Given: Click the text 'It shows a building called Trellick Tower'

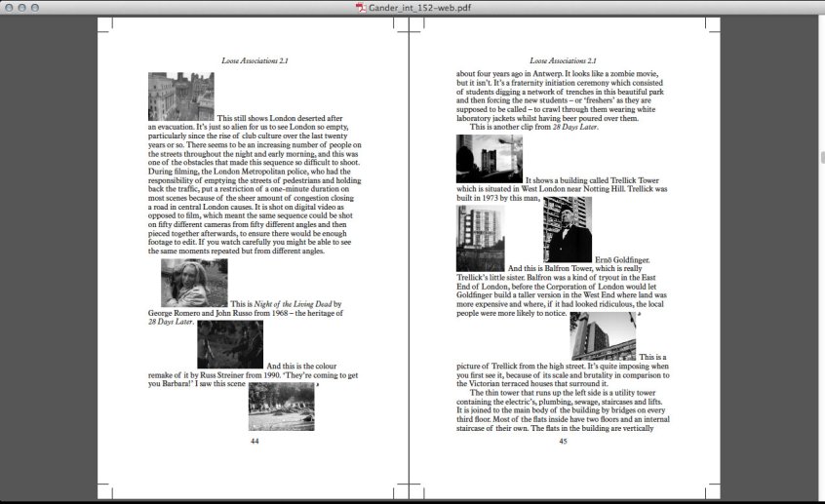Looking at the screenshot, I should pyautogui.click(x=592, y=180).
